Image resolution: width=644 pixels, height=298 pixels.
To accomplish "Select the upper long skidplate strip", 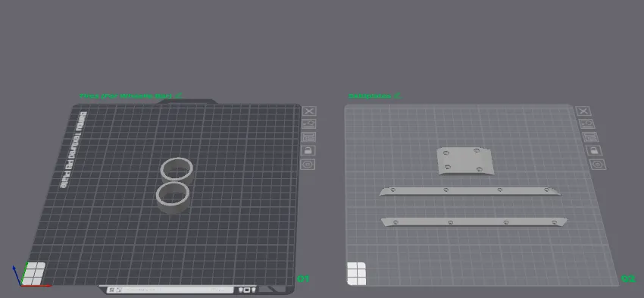I will coord(470,191).
